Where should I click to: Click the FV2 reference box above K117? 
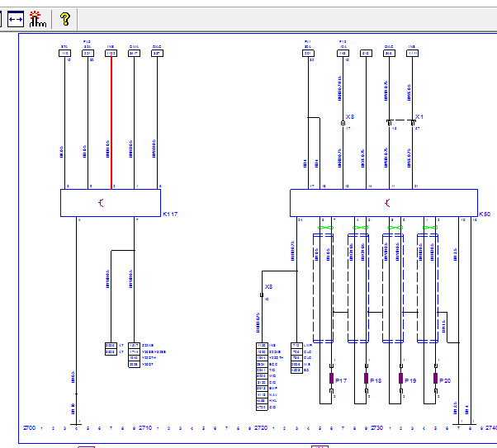pos(88,54)
